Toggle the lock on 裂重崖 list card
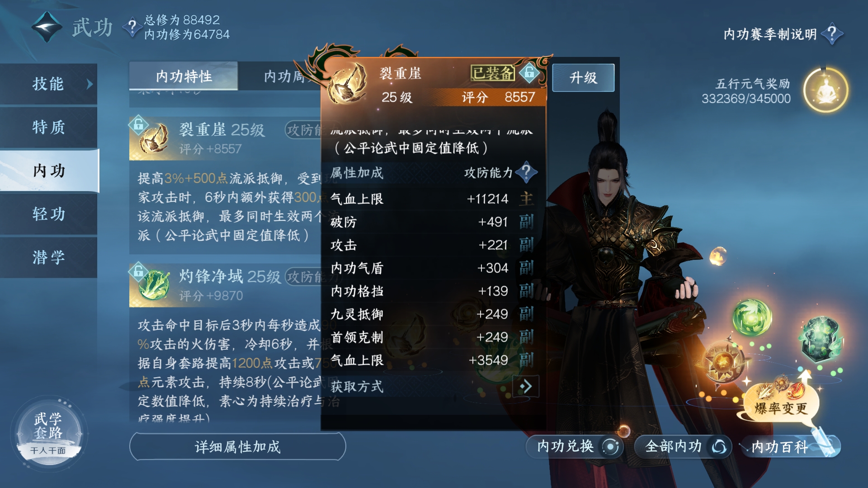868x488 pixels. click(138, 124)
